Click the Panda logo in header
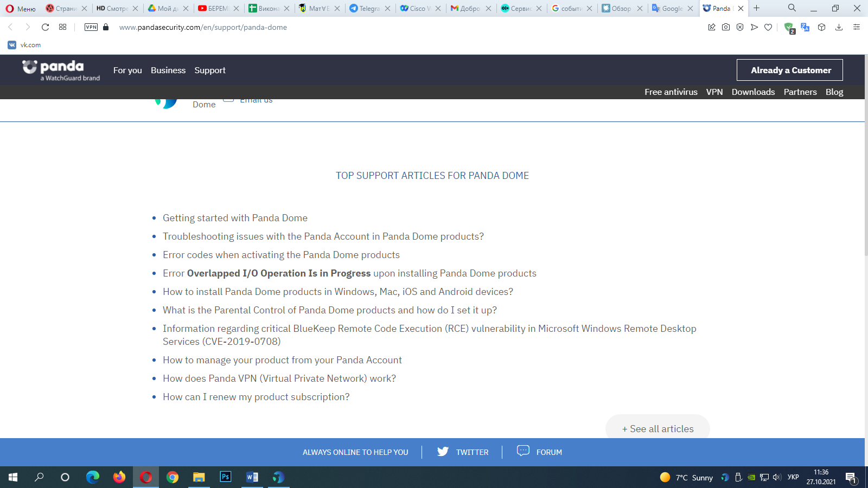Image resolution: width=868 pixels, height=488 pixels. click(x=61, y=70)
